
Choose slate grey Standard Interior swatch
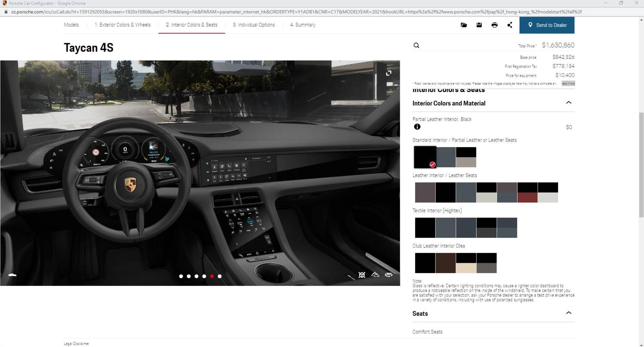coord(446,157)
